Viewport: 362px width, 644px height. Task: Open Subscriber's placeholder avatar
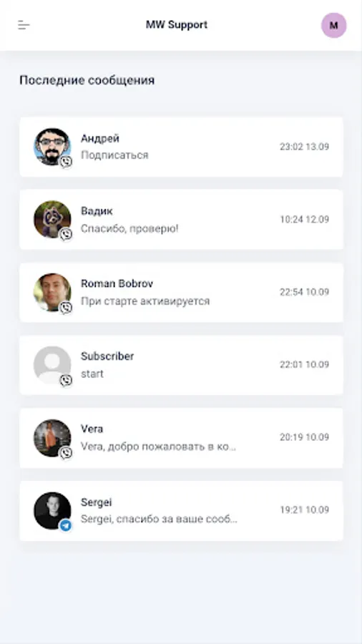click(x=52, y=365)
